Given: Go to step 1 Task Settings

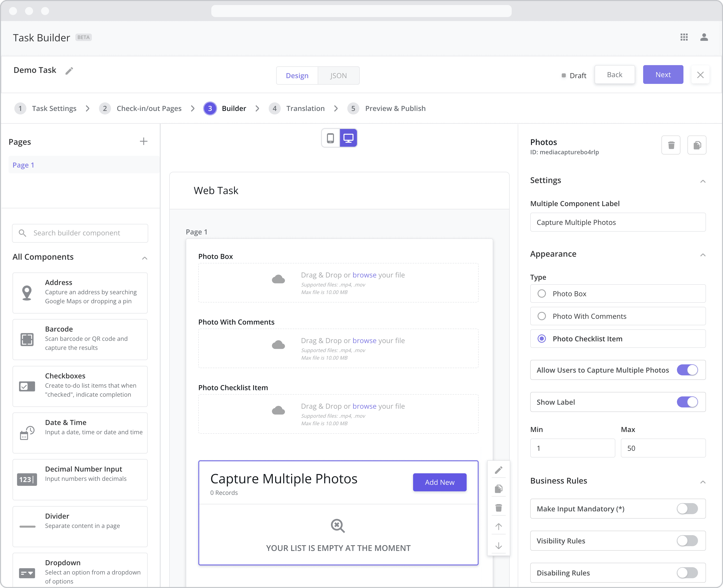Looking at the screenshot, I should point(45,108).
